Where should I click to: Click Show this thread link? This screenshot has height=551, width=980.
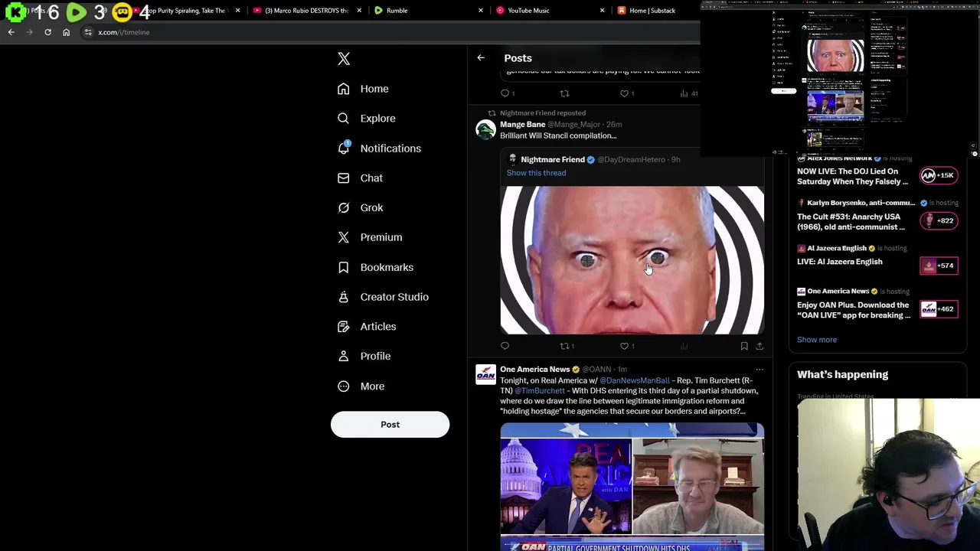[536, 173]
